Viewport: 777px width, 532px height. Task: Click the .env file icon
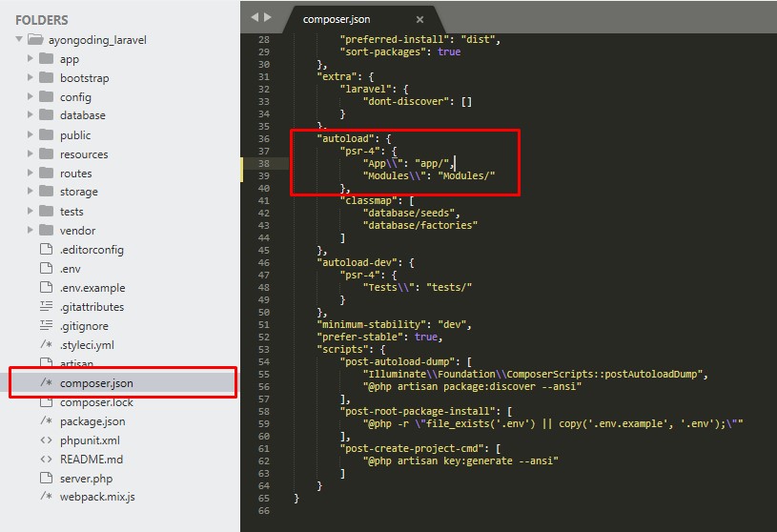[x=46, y=268]
